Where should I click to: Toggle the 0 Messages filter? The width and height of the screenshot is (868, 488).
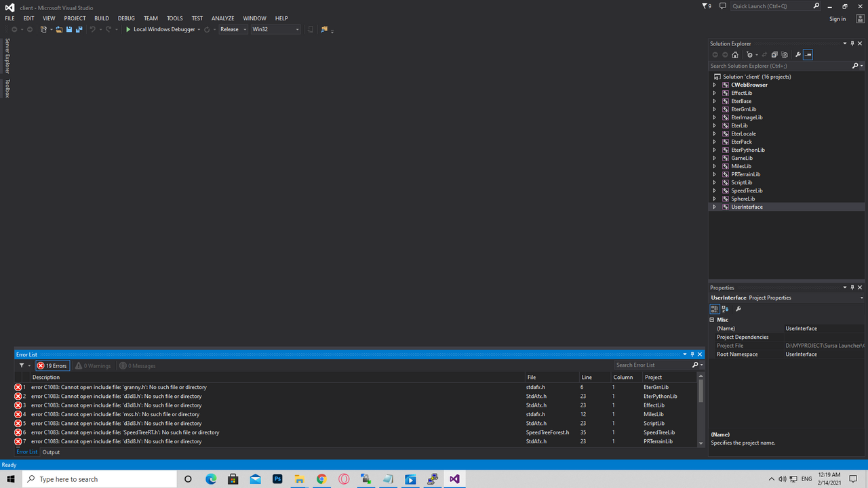pyautogui.click(x=138, y=365)
